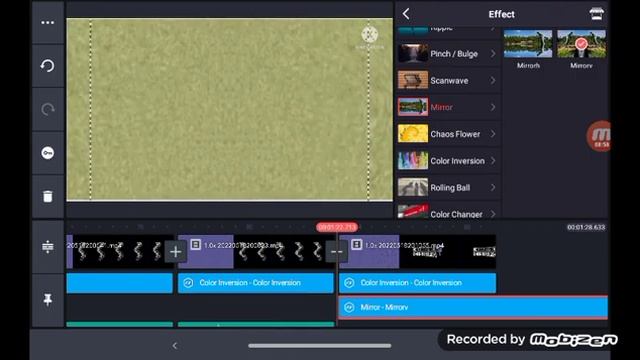This screenshot has height=360, width=640.
Task: Select Pinch / Bulge in effect list
Action: pyautogui.click(x=448, y=53)
